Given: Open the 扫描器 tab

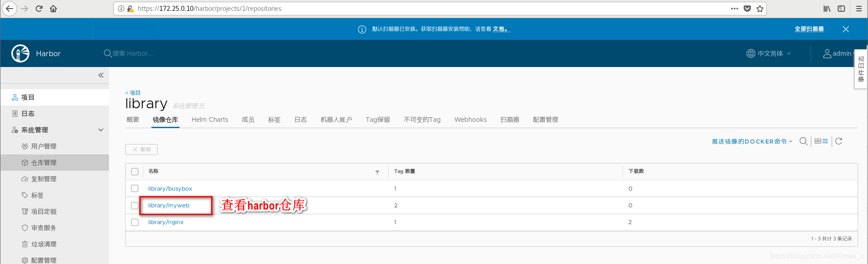Looking at the screenshot, I should coord(510,120).
